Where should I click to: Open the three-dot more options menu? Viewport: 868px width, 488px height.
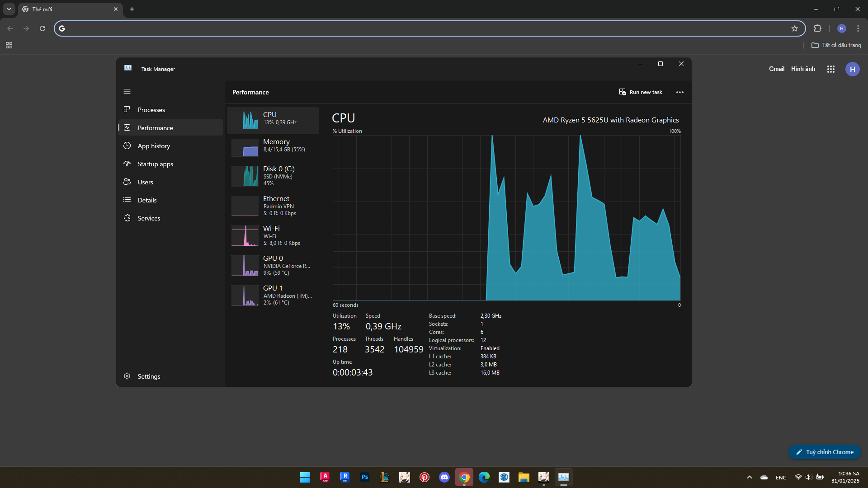click(x=679, y=92)
